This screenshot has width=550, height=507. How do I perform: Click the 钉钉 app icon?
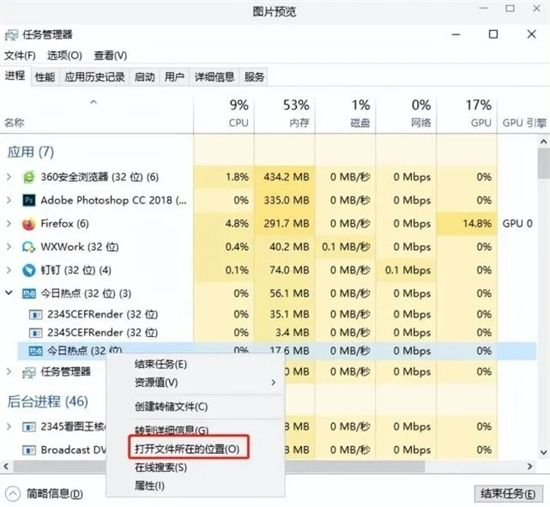(x=29, y=270)
